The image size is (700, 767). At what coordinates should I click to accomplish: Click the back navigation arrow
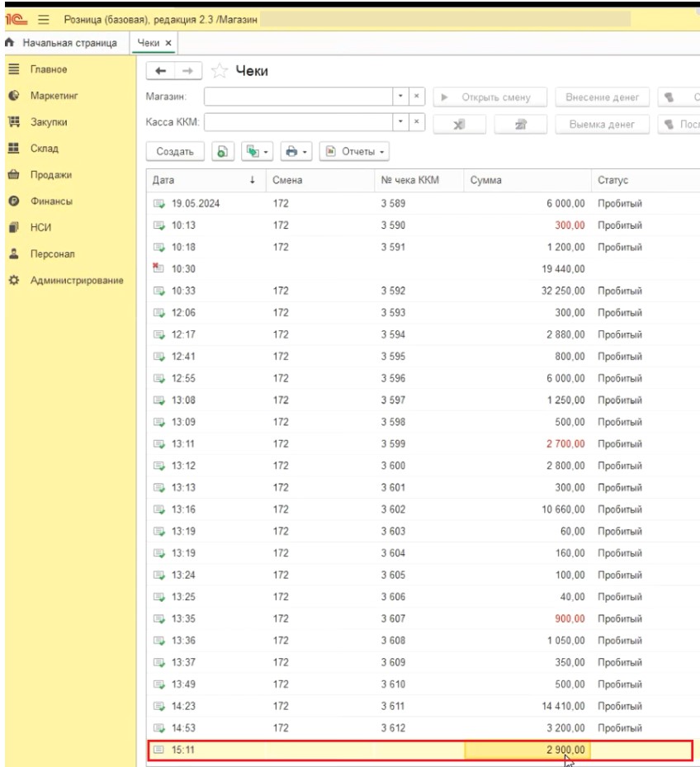pos(161,72)
